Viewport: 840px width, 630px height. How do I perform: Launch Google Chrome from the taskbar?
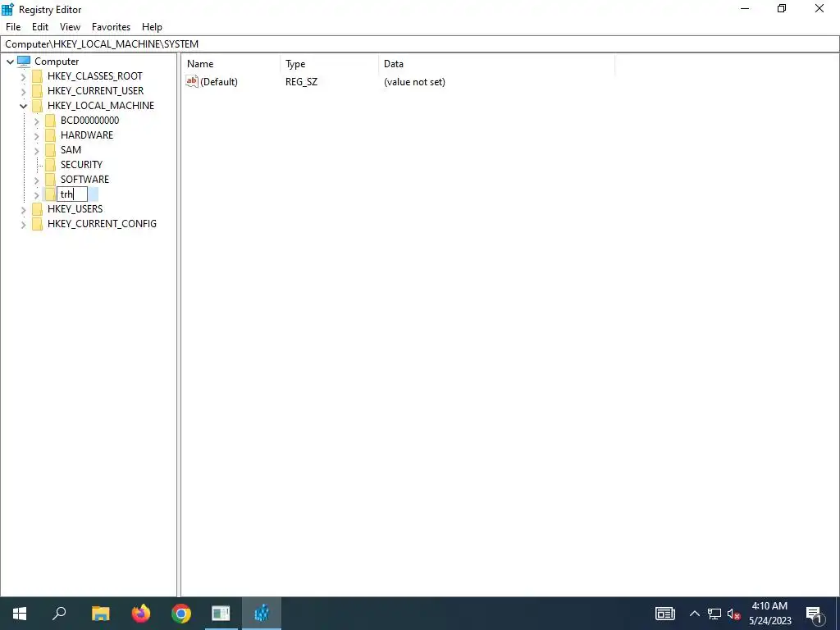tap(181, 614)
